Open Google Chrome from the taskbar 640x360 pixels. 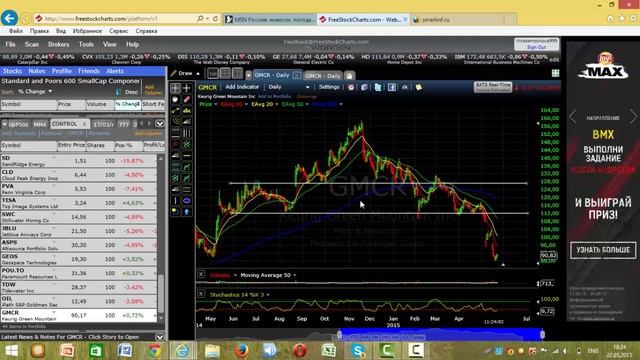click(x=154, y=351)
